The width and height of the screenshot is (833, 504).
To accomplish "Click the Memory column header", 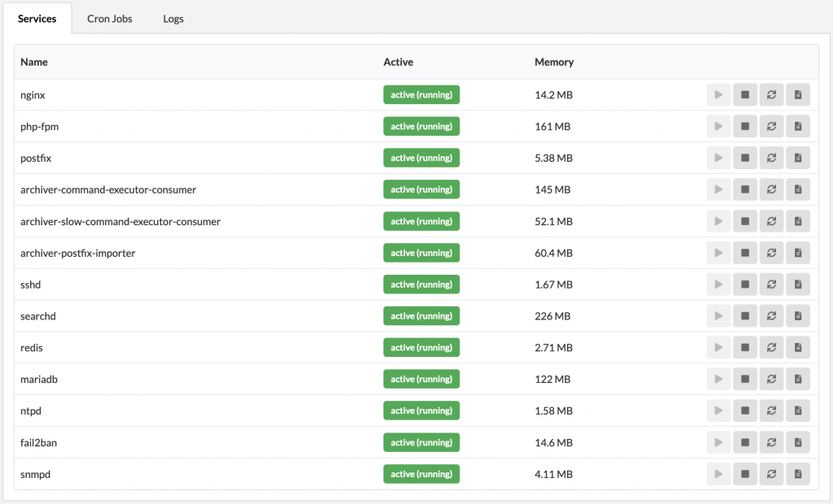I will pyautogui.click(x=554, y=62).
